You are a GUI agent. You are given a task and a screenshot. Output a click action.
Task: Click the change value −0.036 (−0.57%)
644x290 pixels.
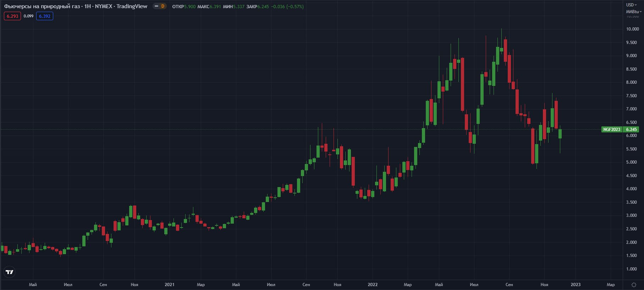click(287, 6)
